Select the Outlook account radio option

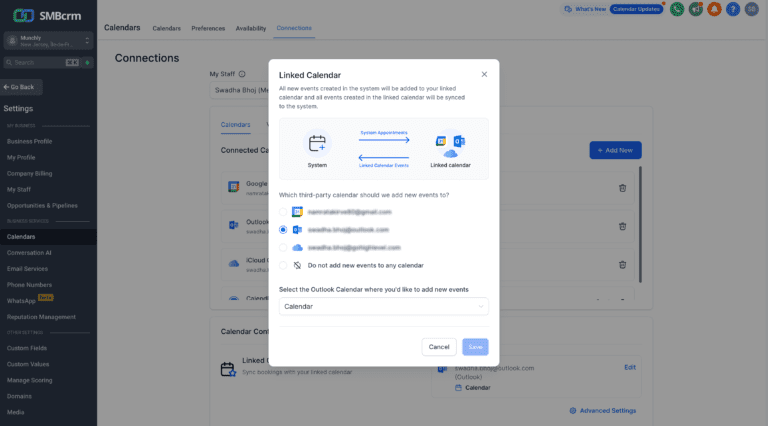[x=283, y=230]
